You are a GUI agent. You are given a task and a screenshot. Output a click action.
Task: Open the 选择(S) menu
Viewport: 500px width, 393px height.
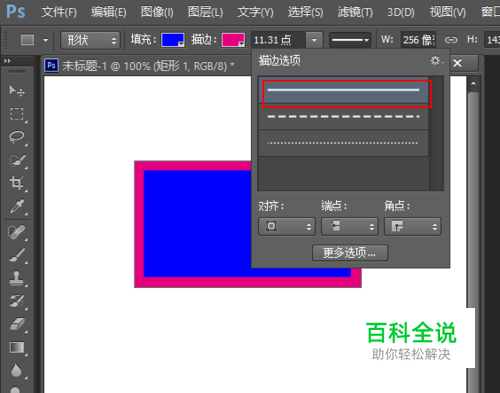305,12
